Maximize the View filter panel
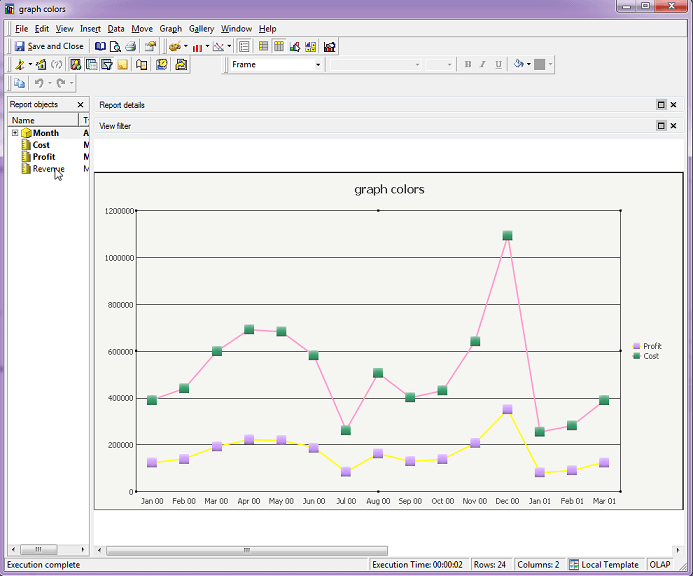Viewport: 693px width, 576px height. click(x=661, y=126)
